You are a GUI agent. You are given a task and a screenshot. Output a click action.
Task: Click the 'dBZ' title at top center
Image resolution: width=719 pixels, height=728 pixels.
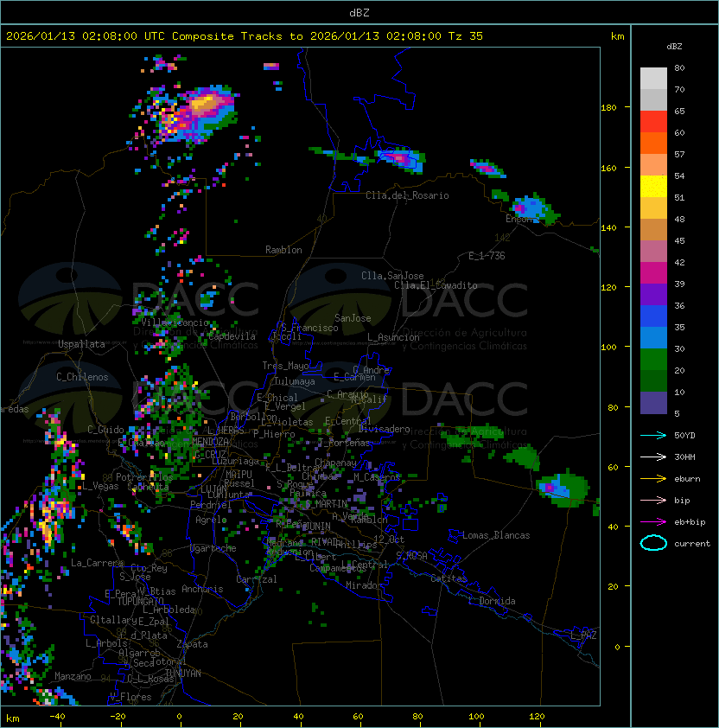359,12
